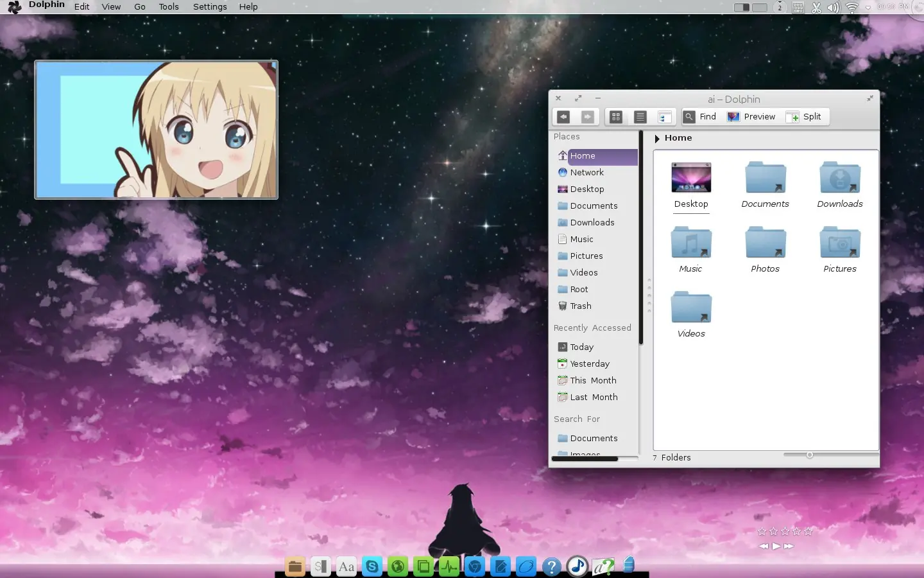Collapse the Recently Accessed section

(592, 328)
